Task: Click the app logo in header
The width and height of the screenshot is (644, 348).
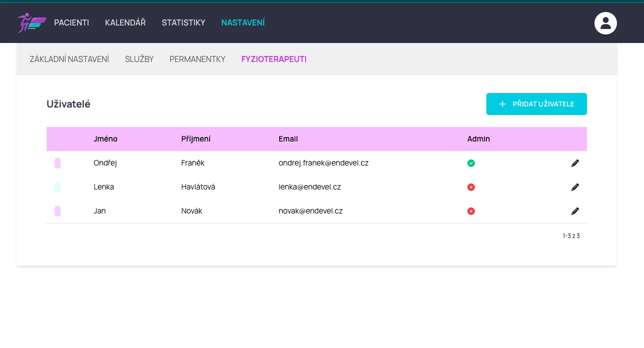Action: tap(31, 22)
